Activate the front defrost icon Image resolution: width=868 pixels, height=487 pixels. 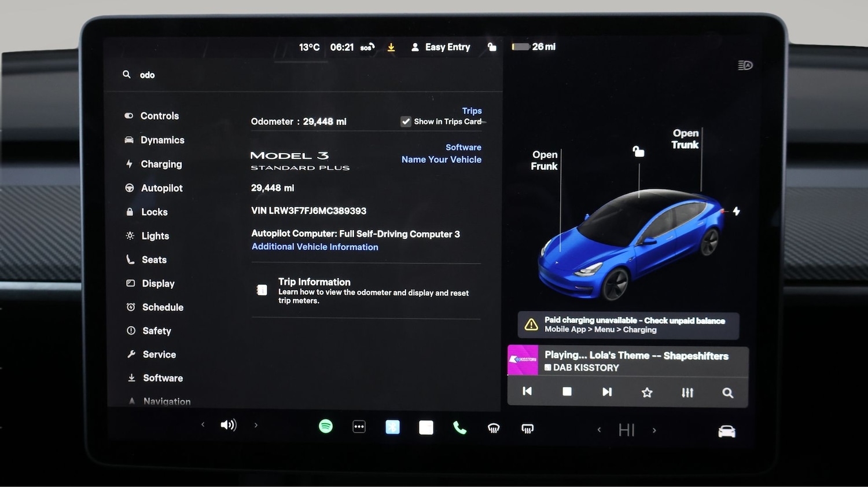coord(494,427)
